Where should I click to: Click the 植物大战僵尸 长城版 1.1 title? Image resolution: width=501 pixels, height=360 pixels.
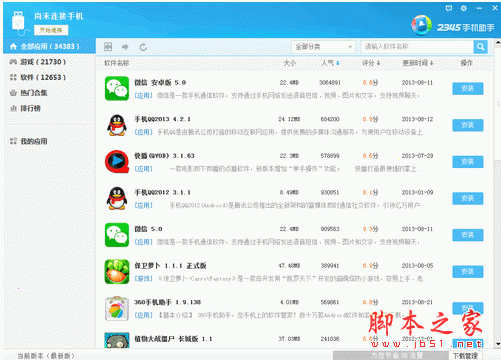coord(173,339)
